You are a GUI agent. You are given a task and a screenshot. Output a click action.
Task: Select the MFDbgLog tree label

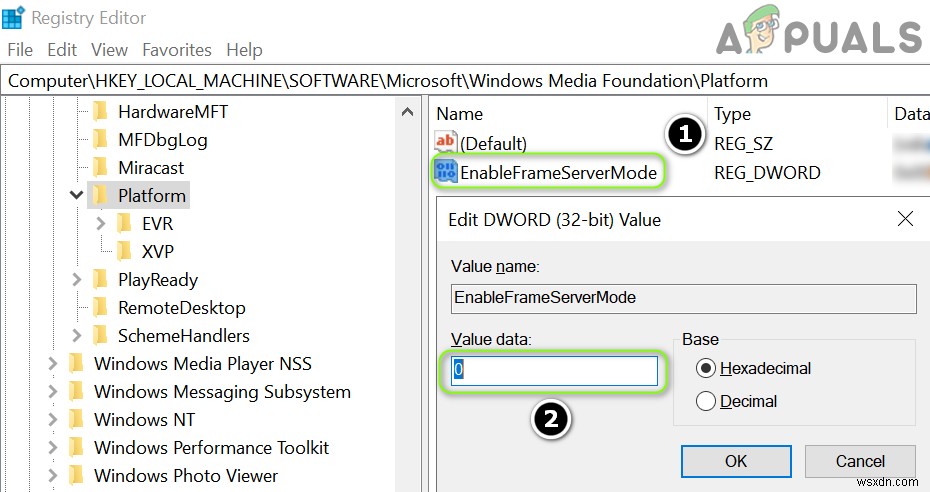(x=163, y=140)
